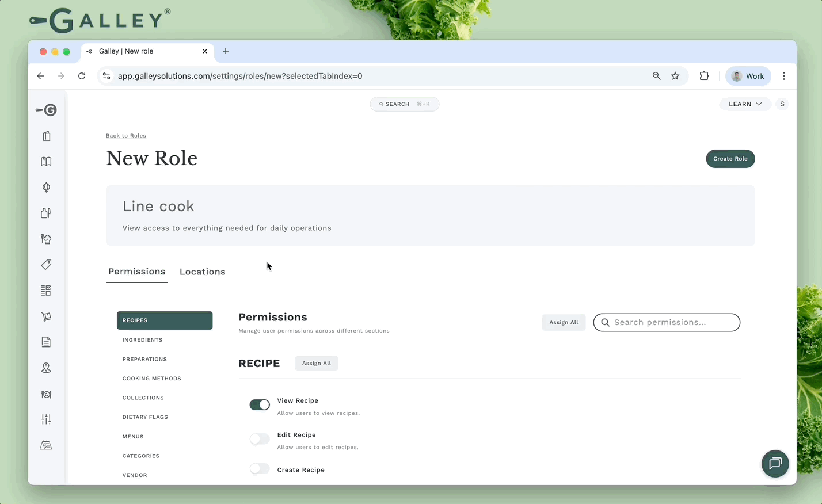This screenshot has height=504, width=822.
Task: Click the price tag sidebar icon
Action: [46, 265]
